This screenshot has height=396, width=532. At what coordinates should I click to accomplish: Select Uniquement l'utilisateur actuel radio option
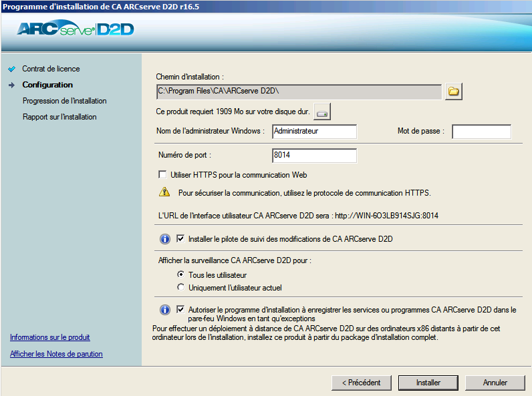click(181, 287)
